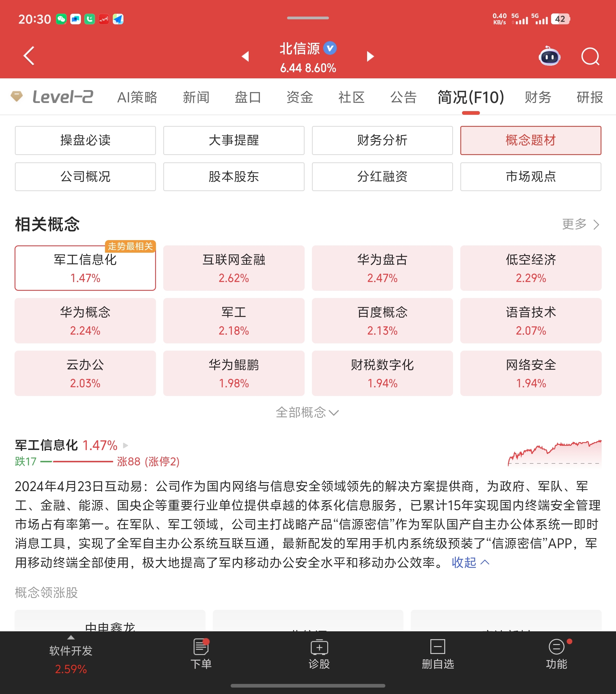Go to next stock with right triangle
Image resolution: width=616 pixels, height=694 pixels.
[x=370, y=56]
